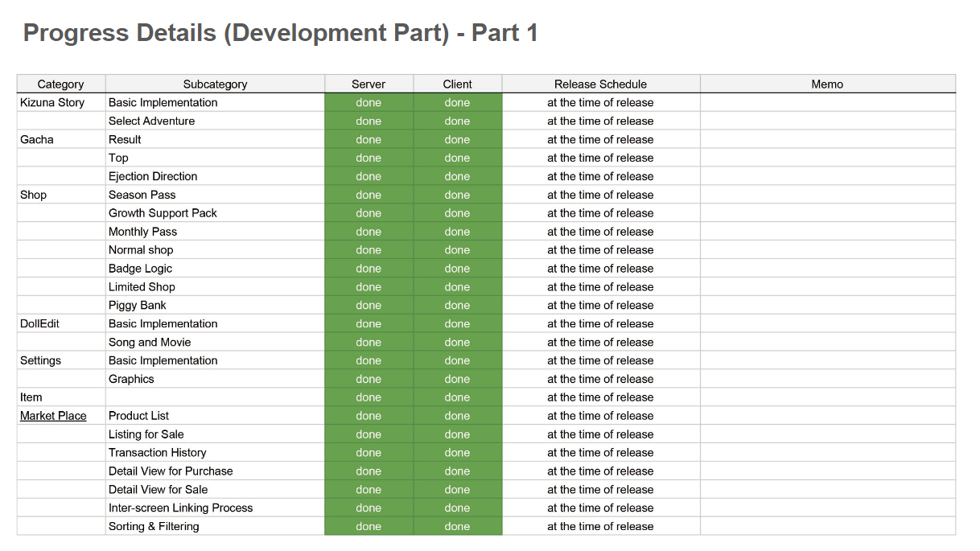This screenshot has width=980, height=551.
Task: Click the Ejection Direction subcategory cell
Action: (153, 176)
